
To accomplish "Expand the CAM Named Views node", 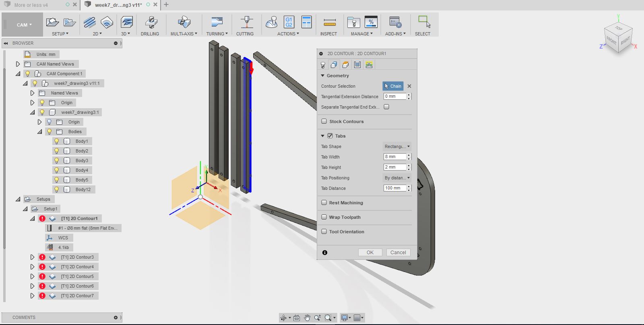I will point(18,64).
